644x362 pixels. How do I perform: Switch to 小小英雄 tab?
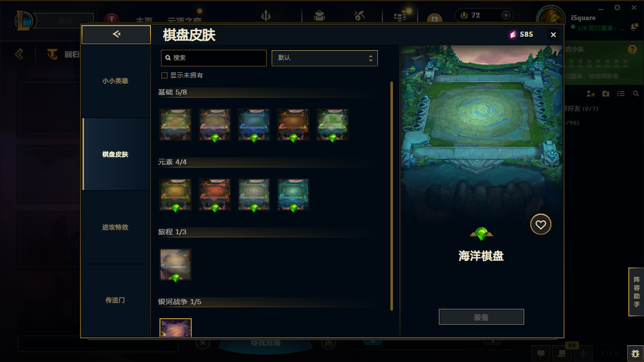coord(115,81)
